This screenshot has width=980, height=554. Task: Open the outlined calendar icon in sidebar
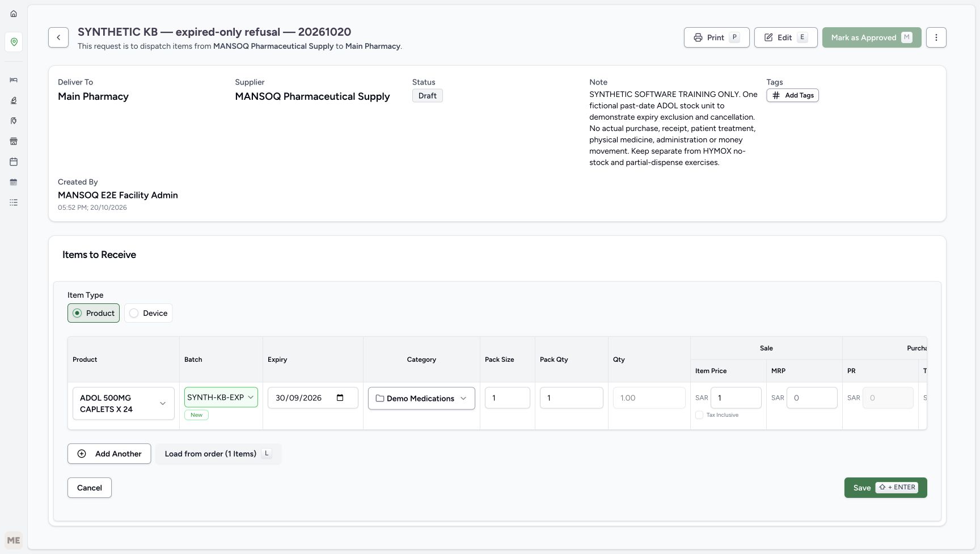[14, 162]
